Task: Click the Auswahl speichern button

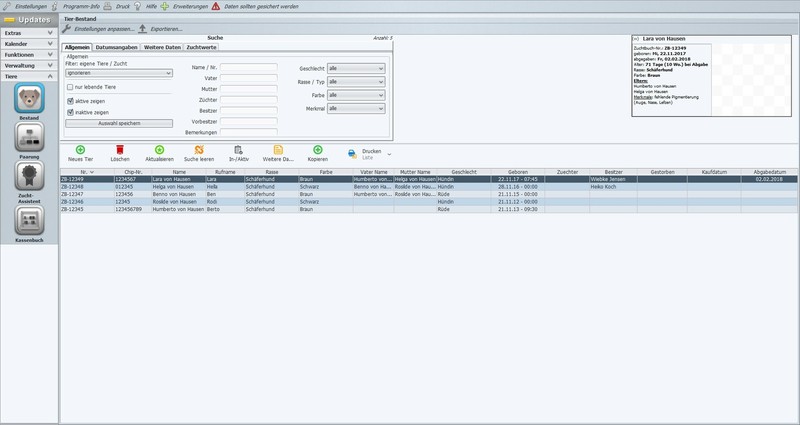Action: (x=119, y=123)
